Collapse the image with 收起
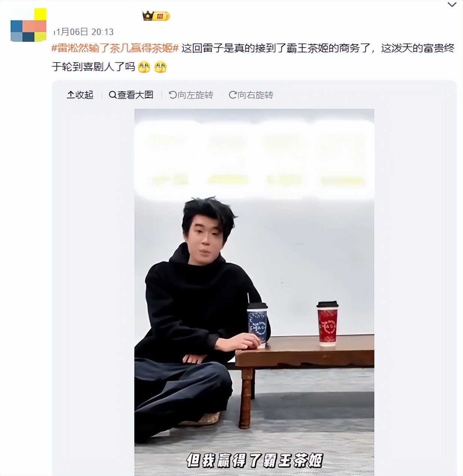This screenshot has height=476, width=463. coord(80,95)
